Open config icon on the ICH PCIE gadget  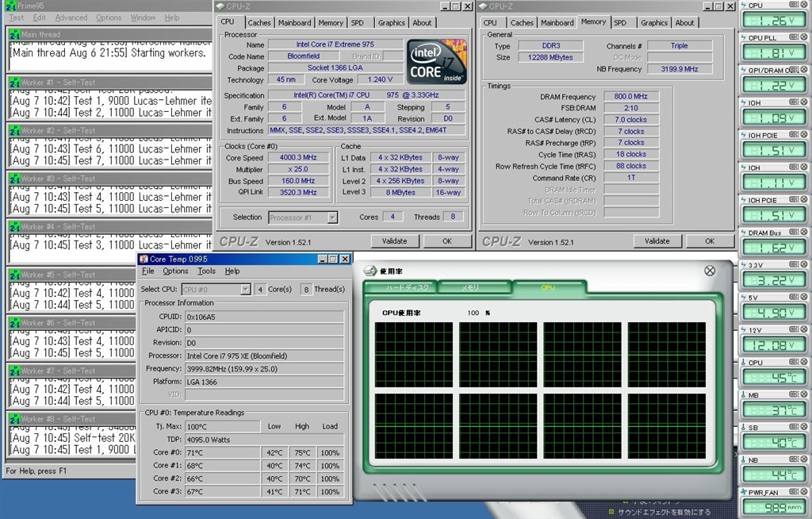coord(793,200)
